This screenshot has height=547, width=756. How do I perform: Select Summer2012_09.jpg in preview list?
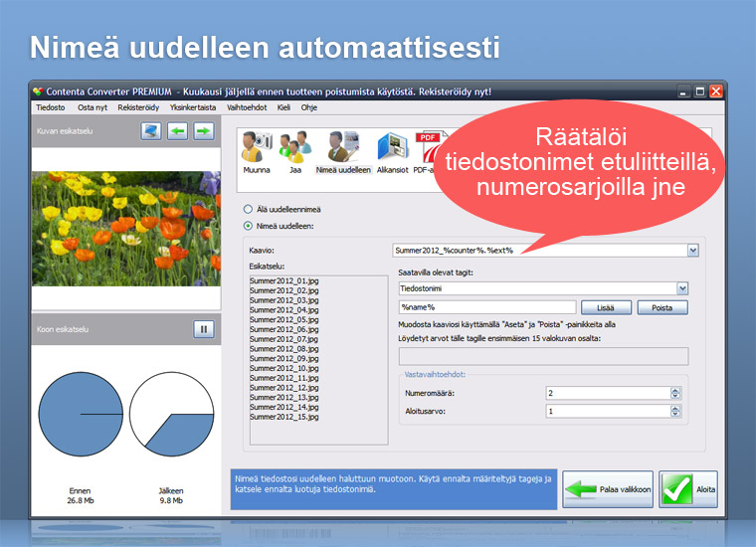[x=284, y=359]
